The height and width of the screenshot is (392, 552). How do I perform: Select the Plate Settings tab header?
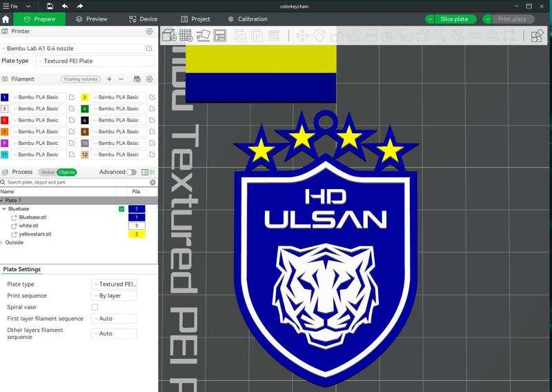click(22, 269)
